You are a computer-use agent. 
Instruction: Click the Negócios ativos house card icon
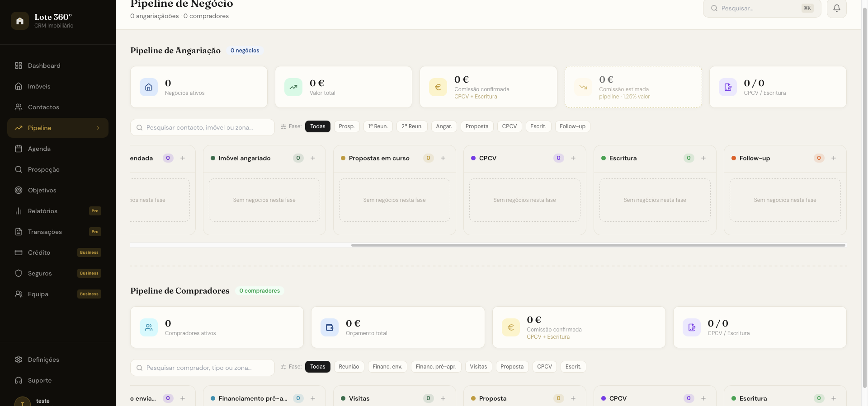pos(149,87)
